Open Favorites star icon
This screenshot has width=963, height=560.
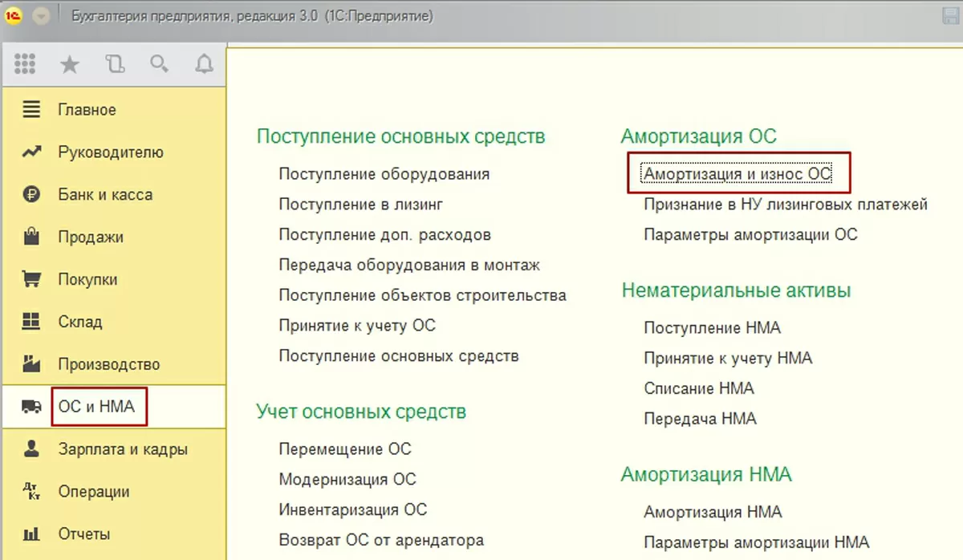pos(70,65)
